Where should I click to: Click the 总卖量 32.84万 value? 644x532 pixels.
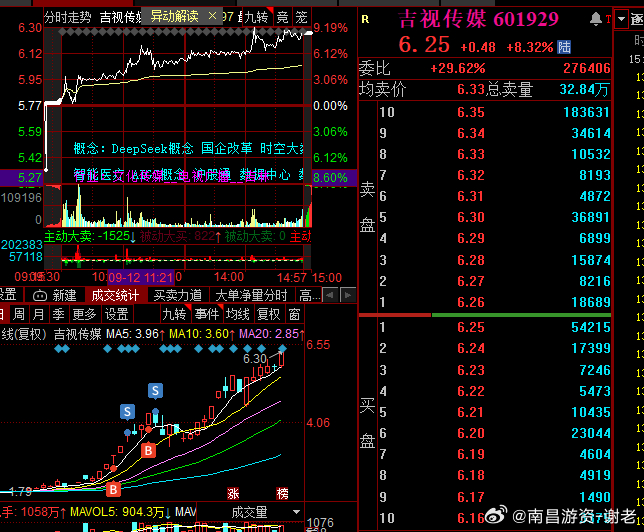pos(584,89)
